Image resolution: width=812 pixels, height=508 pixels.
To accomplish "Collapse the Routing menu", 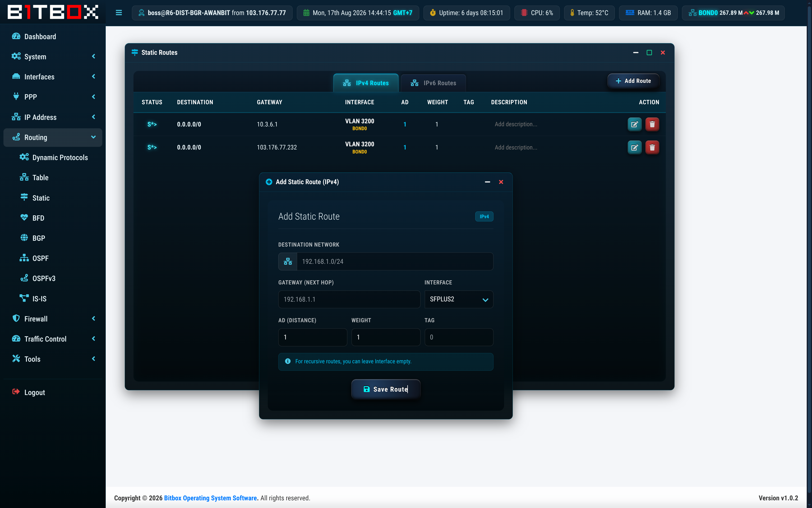I will (53, 137).
